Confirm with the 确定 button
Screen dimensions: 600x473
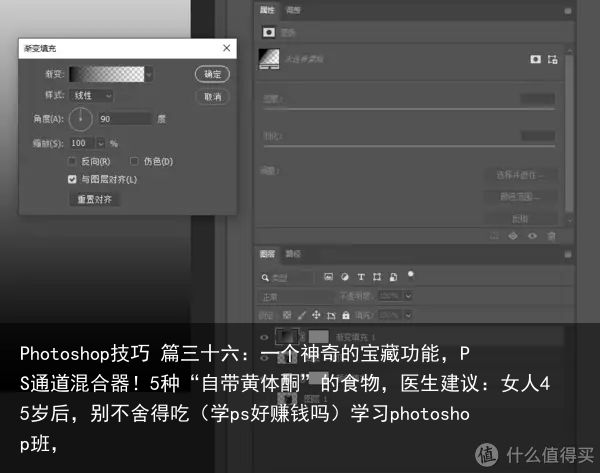212,74
